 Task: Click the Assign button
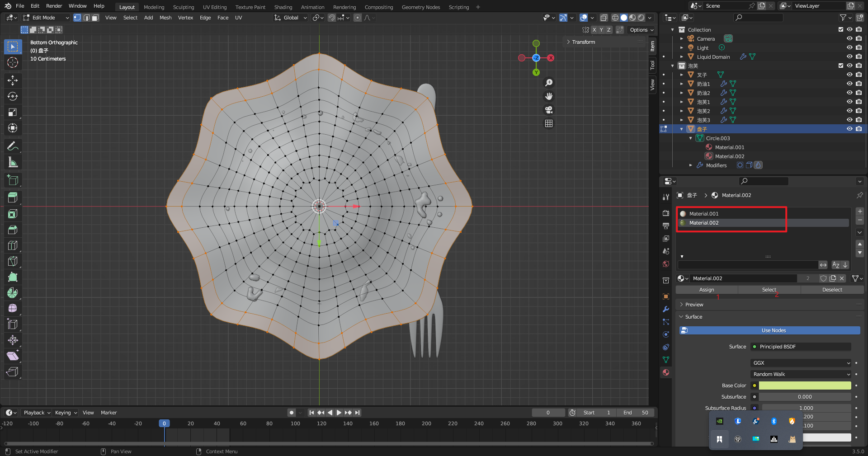pos(707,290)
